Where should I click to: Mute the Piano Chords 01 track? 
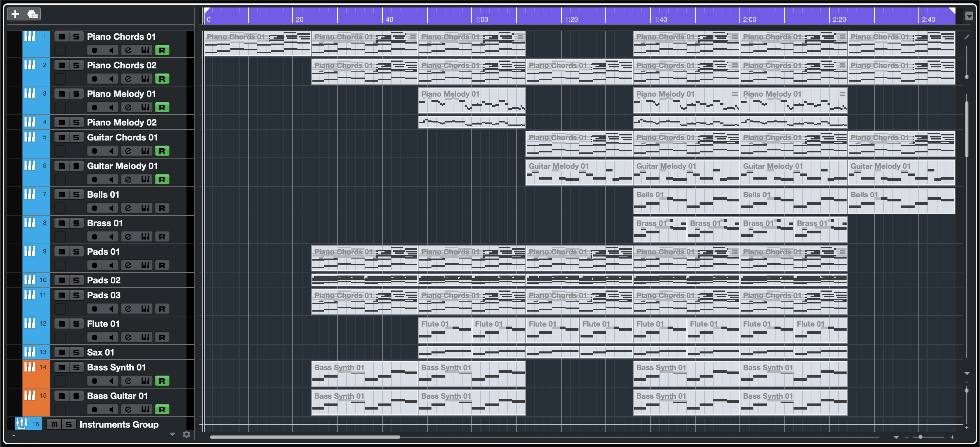pos(62,36)
